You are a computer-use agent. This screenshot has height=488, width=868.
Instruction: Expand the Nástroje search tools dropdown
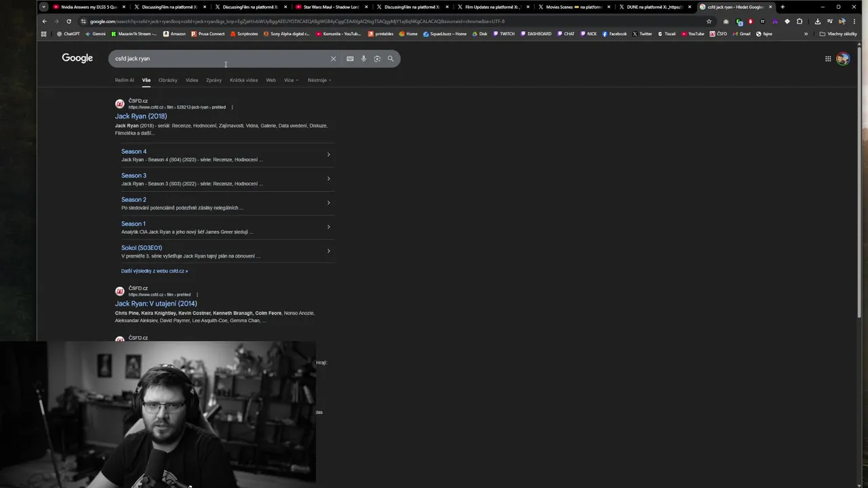319,80
